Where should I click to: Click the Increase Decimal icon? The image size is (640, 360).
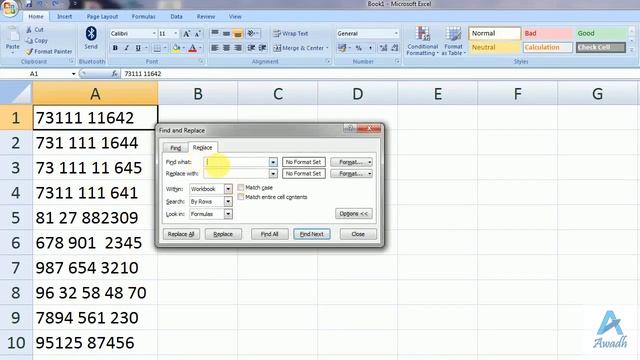(x=383, y=48)
